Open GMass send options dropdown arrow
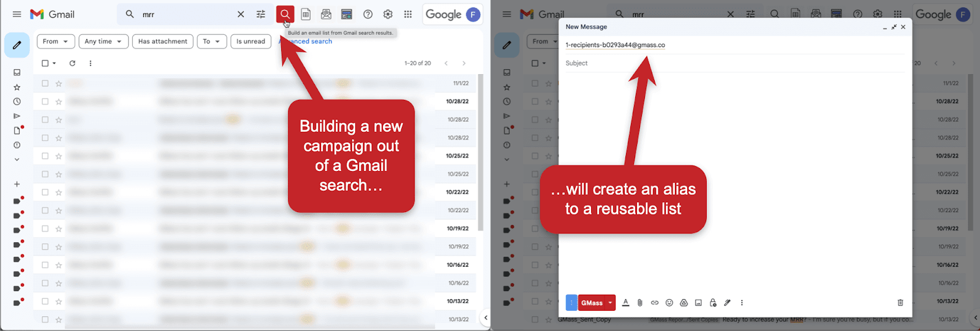980x331 pixels. 610,303
